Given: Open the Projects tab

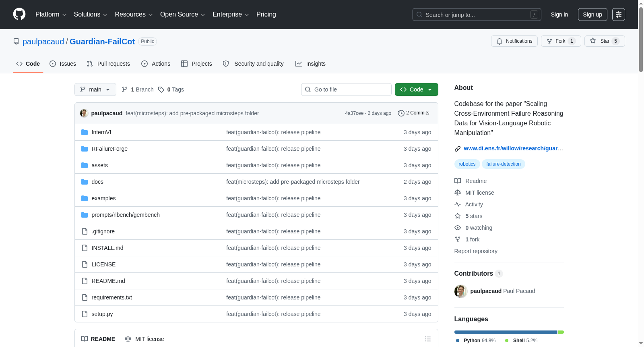Looking at the screenshot, I should click(x=196, y=64).
